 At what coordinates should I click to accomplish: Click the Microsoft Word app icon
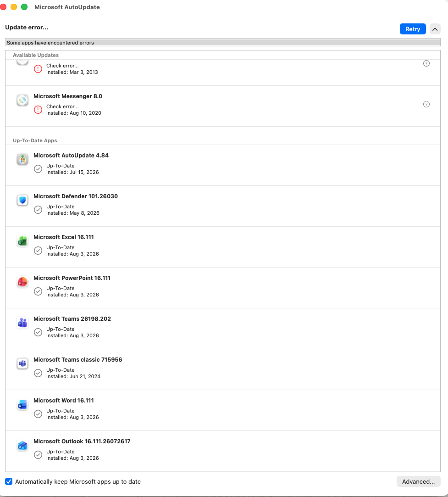point(22,405)
